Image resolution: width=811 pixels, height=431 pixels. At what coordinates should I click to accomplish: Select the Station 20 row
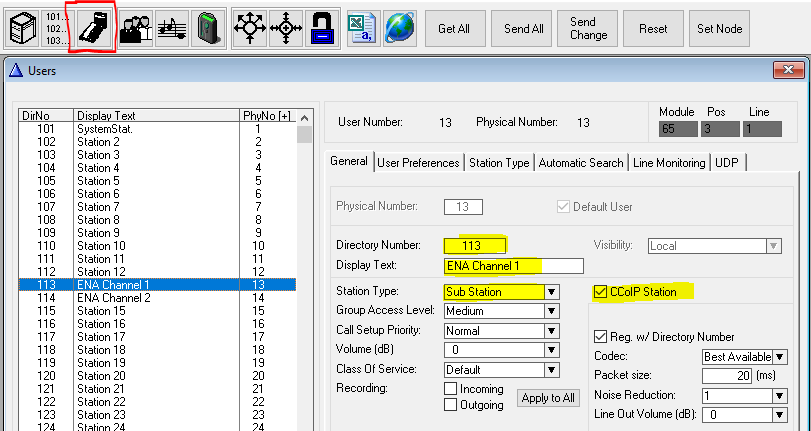[x=157, y=376]
